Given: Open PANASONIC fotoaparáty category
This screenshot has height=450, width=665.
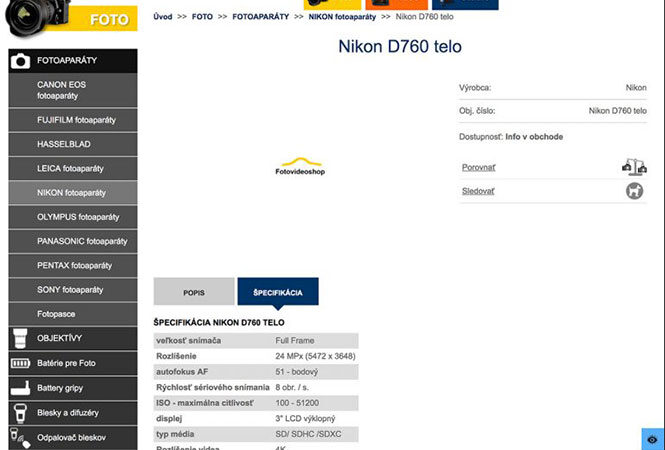Looking at the screenshot, I should pos(73,241).
